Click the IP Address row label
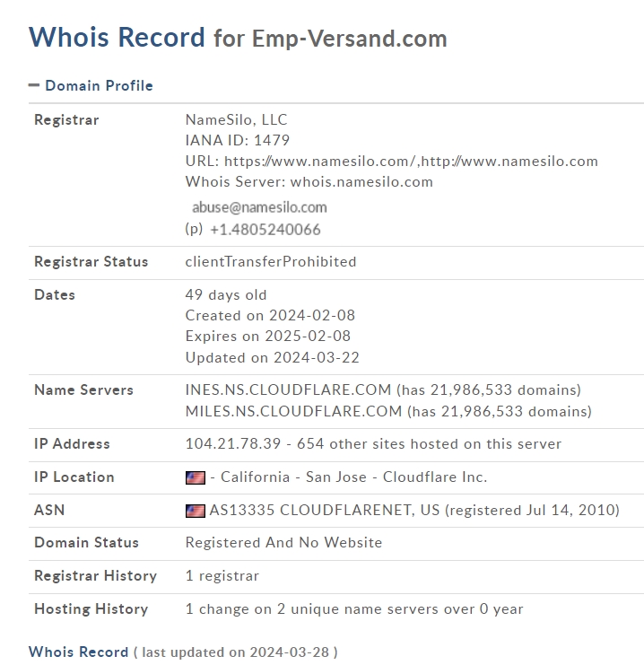The width and height of the screenshot is (644, 665). tap(72, 443)
